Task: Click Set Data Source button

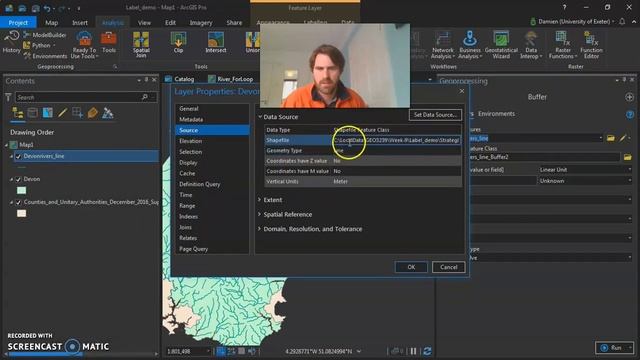Action: coord(435,115)
